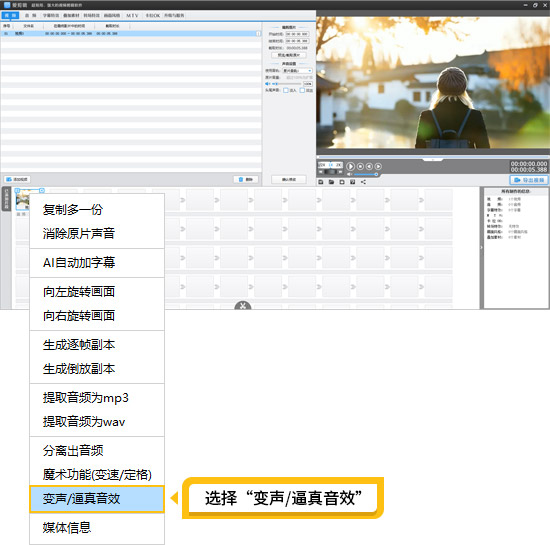Screen dimensions: 550x545
Task: Open the MTV tab
Action: click(x=132, y=15)
